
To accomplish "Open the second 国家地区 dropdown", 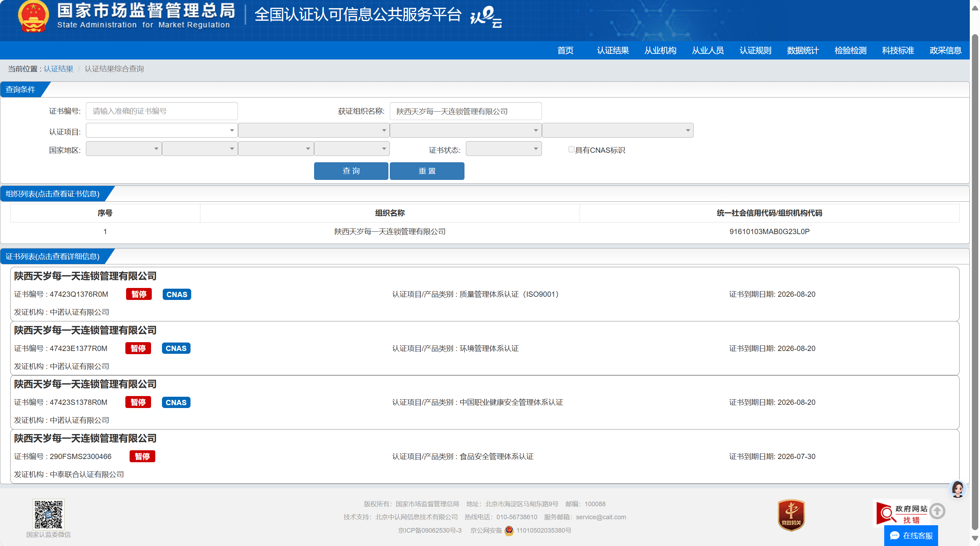I will [200, 148].
